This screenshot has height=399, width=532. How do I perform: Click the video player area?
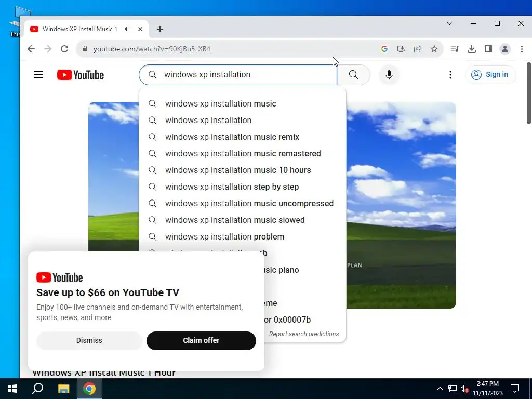(401, 205)
